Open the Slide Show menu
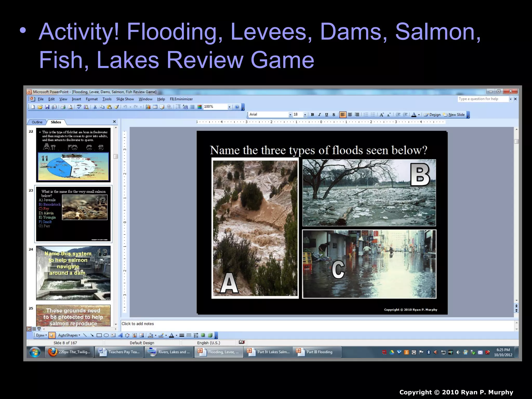Screen dimensions: 532x399 [125, 99]
